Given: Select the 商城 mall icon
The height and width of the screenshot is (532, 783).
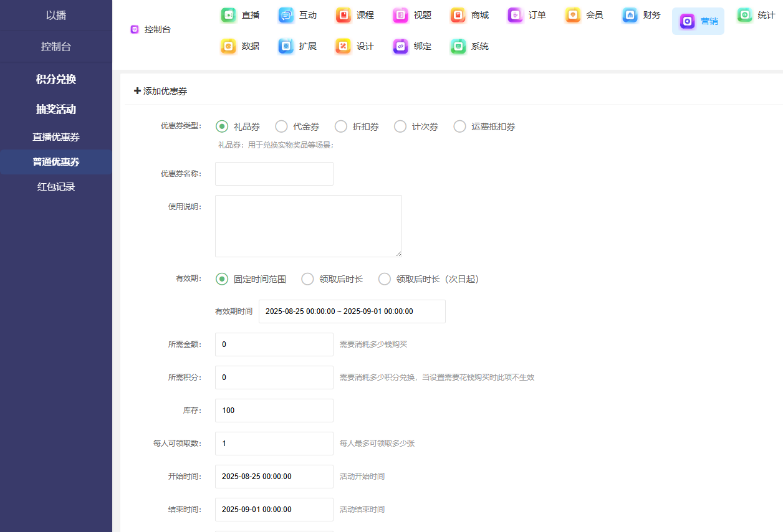Looking at the screenshot, I should [458, 15].
